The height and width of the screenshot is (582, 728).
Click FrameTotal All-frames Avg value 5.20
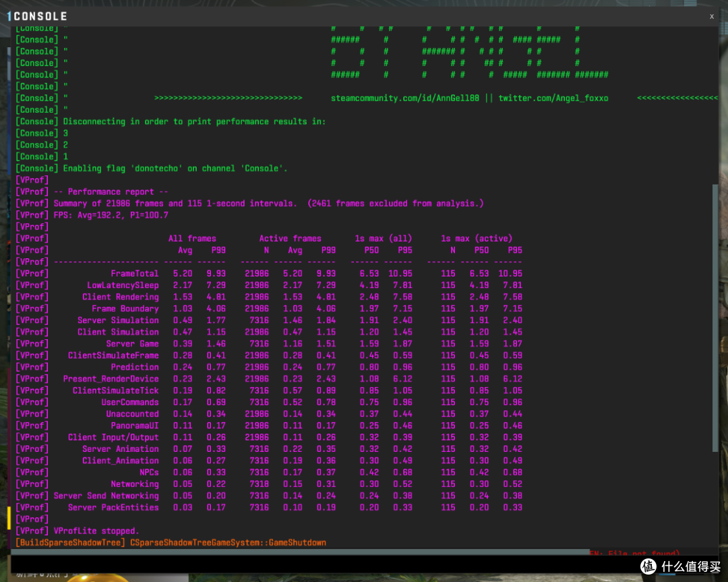(183, 274)
